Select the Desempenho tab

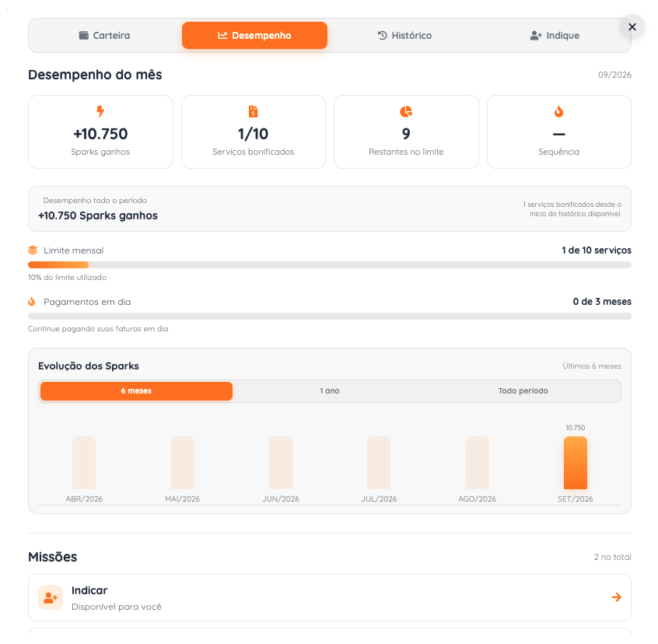coord(254,36)
